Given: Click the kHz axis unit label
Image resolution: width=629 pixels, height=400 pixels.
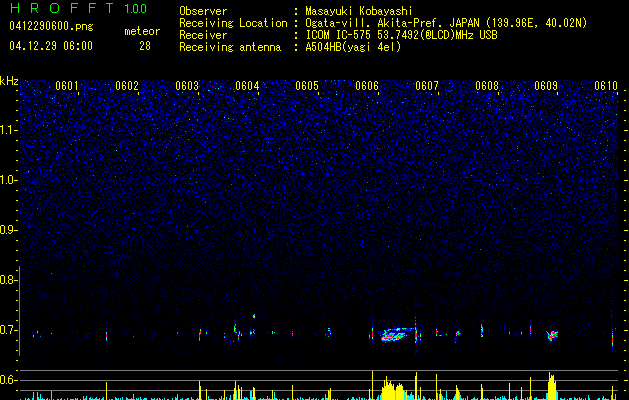Looking at the screenshot, I should [x=9, y=81].
